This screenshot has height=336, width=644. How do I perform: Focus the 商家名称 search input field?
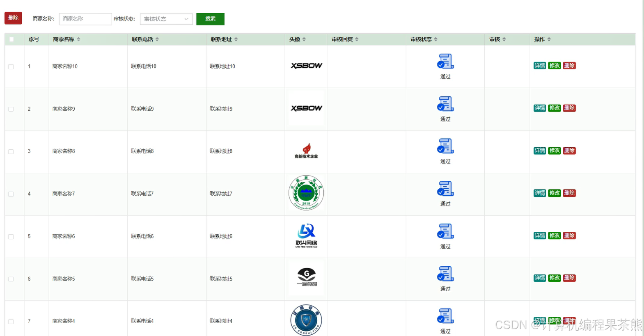pos(85,19)
